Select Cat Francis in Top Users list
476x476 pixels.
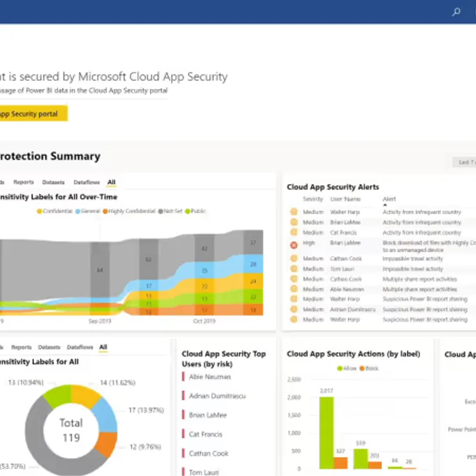coord(205,434)
